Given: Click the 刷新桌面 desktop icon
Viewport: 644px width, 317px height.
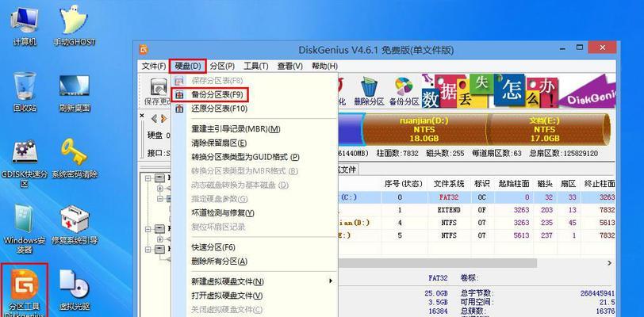Looking at the screenshot, I should 74,94.
